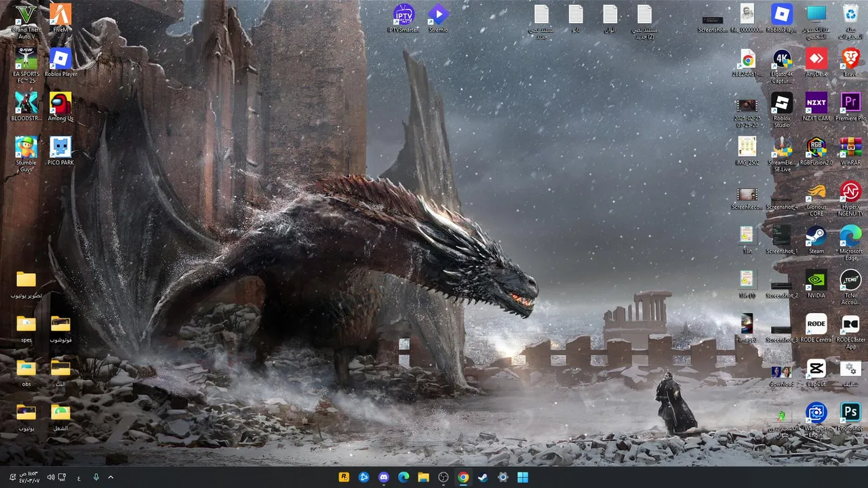The image size is (868, 488).
Task: Select the download image file
Action: point(782,376)
